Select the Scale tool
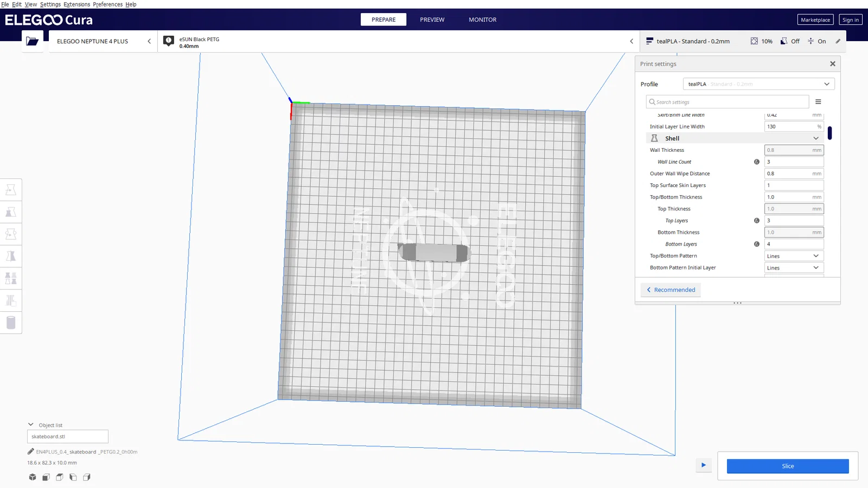The height and width of the screenshot is (488, 868). coord(11,212)
